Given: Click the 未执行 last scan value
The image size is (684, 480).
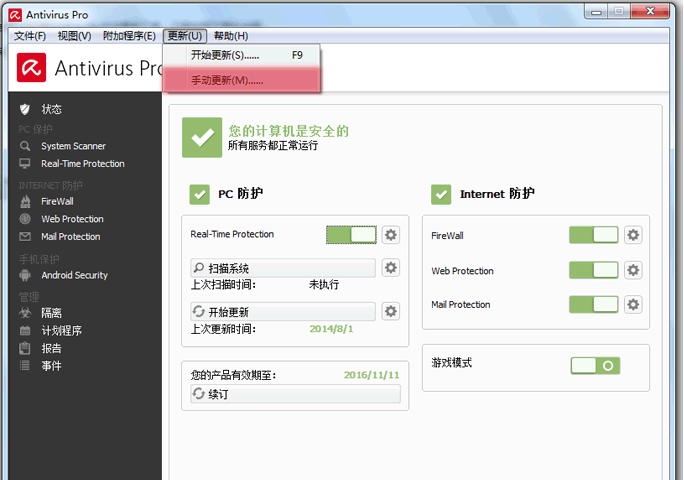Looking at the screenshot, I should pyautogui.click(x=324, y=285).
